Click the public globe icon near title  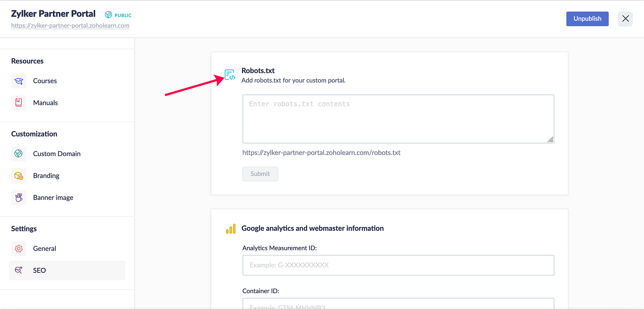(109, 15)
